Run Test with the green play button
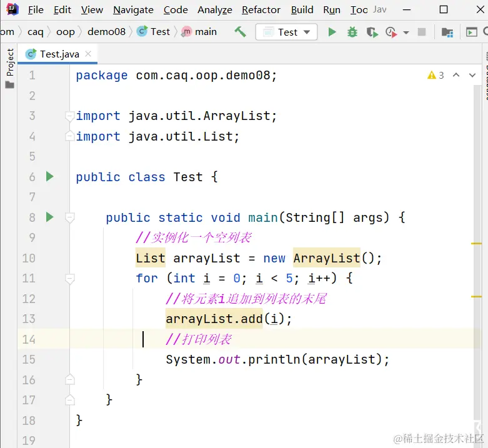This screenshot has height=448, width=488. tap(332, 32)
